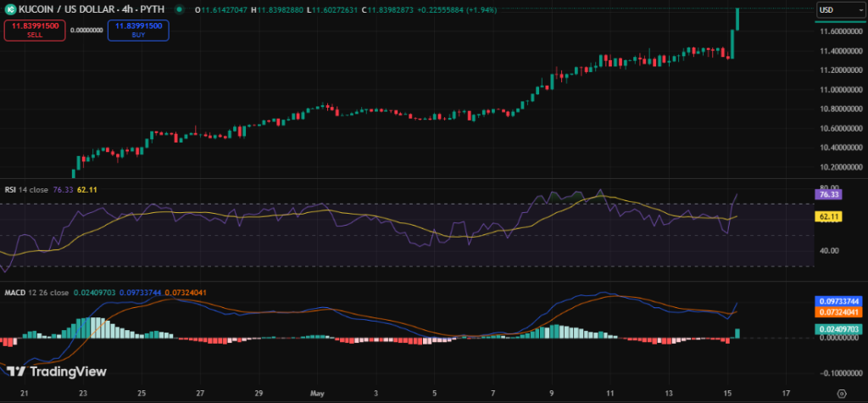Click the 10.40000000 price axis label
868x403 pixels.
coord(840,148)
